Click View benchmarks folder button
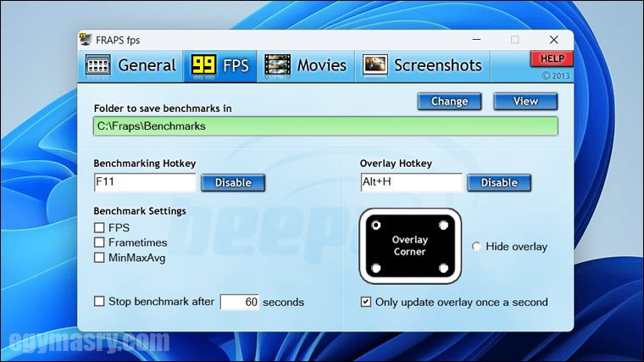The height and width of the screenshot is (362, 644). [525, 102]
